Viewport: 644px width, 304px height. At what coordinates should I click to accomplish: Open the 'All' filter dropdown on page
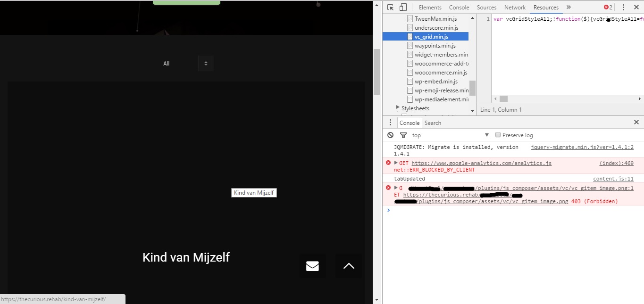point(185,63)
